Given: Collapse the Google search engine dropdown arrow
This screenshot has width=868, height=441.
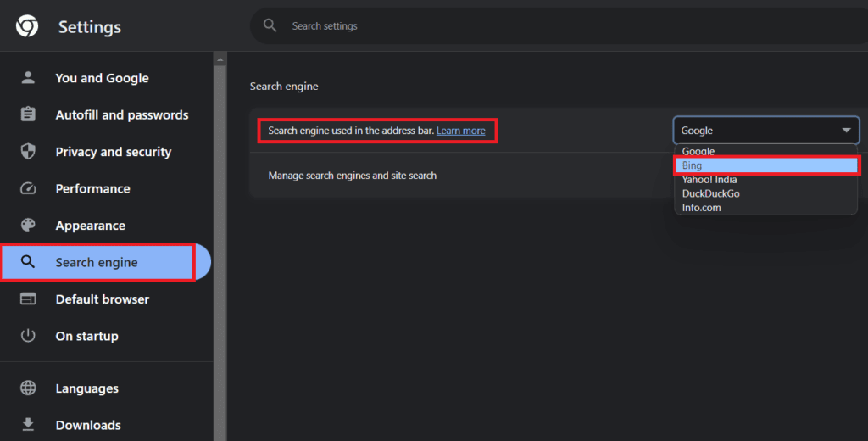Looking at the screenshot, I should pos(846,131).
